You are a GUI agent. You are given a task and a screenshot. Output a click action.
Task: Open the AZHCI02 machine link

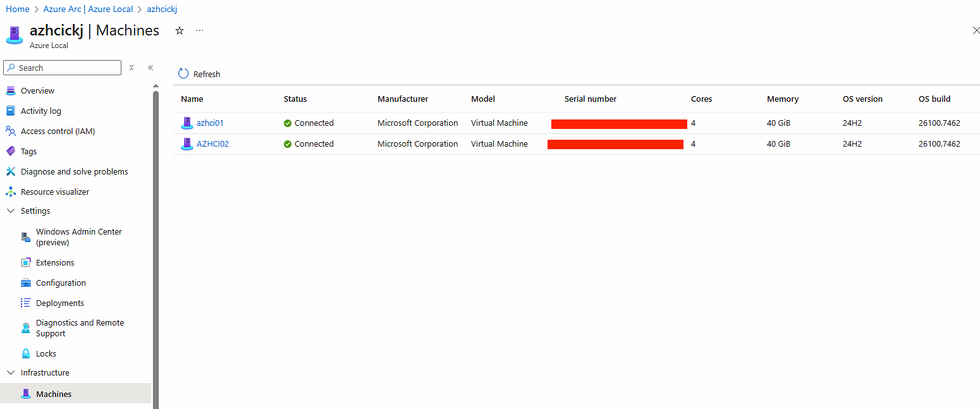(x=212, y=143)
